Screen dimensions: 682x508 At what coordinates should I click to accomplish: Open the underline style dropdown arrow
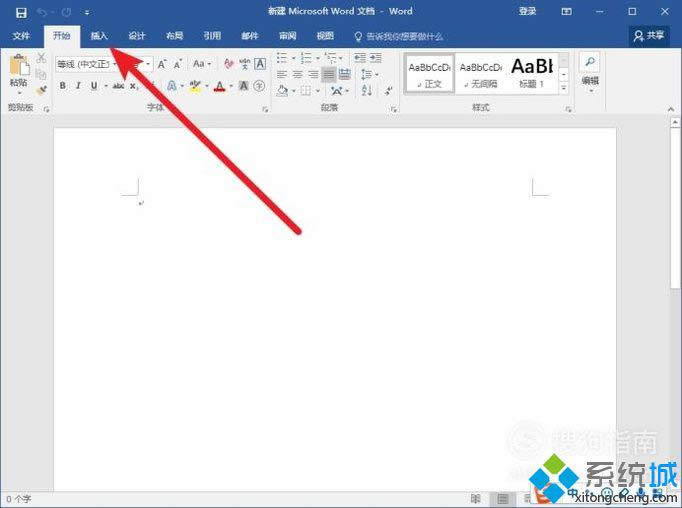(106, 86)
